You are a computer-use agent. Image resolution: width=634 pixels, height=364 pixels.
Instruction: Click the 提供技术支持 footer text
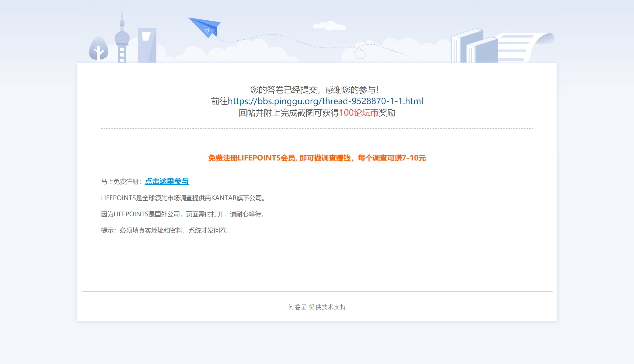[327, 307]
